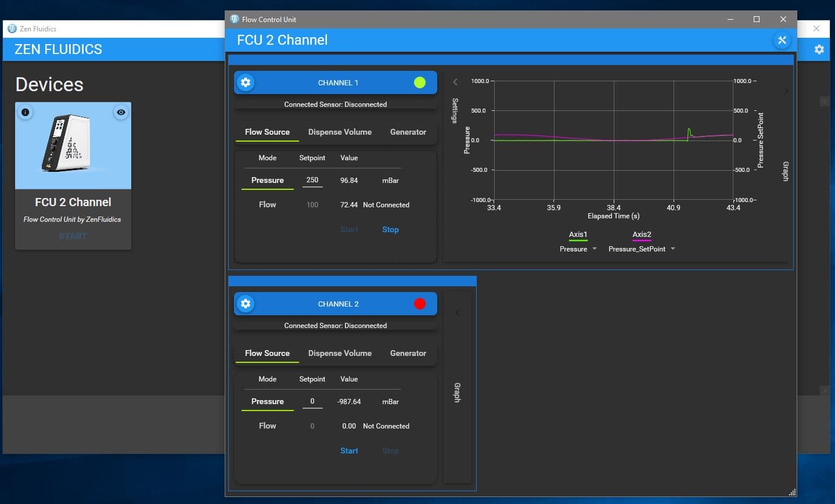835x504 pixels.
Task: Click Channel 1 pressure value 96.84
Action: (x=349, y=181)
